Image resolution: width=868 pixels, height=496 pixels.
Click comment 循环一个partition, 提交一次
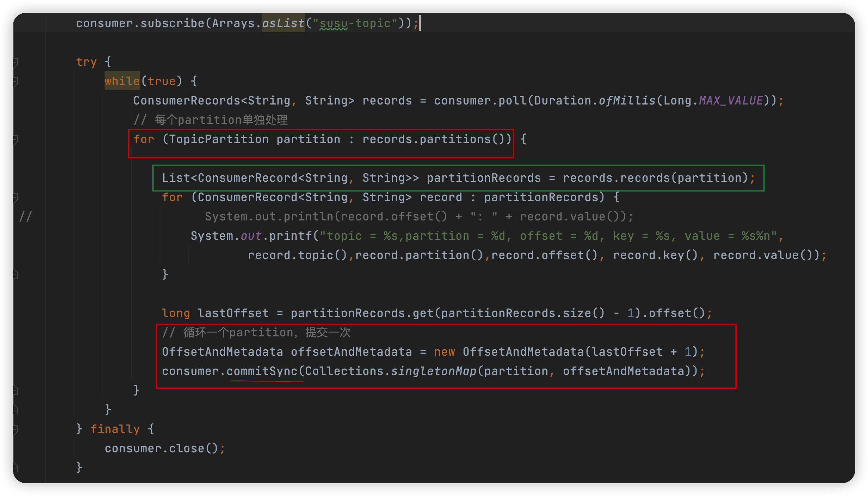(256, 333)
